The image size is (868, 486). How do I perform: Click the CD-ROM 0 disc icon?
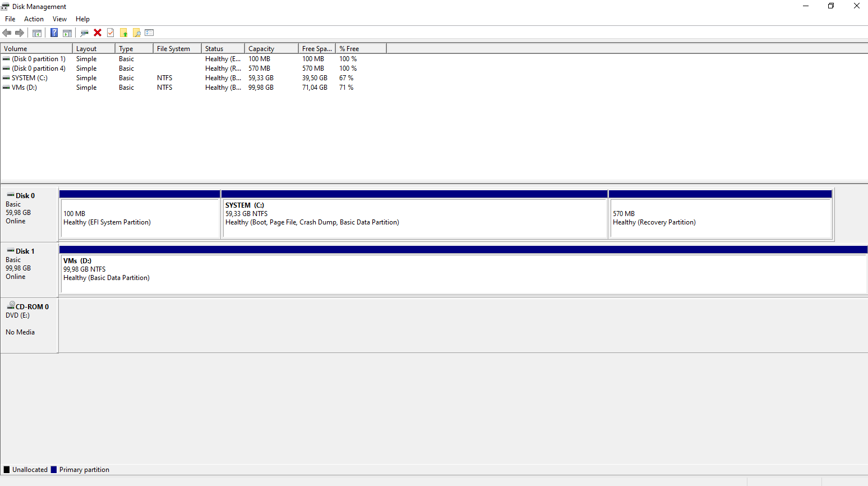click(x=11, y=306)
